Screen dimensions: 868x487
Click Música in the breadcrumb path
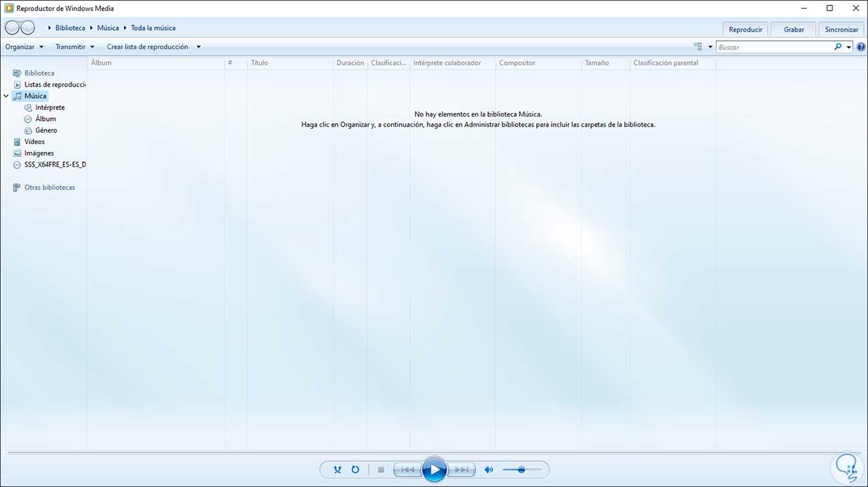click(108, 28)
